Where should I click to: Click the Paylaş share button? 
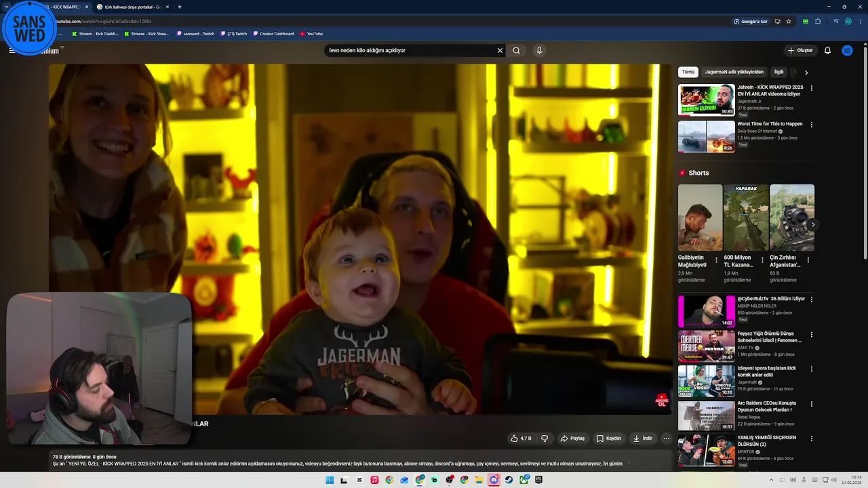(572, 439)
